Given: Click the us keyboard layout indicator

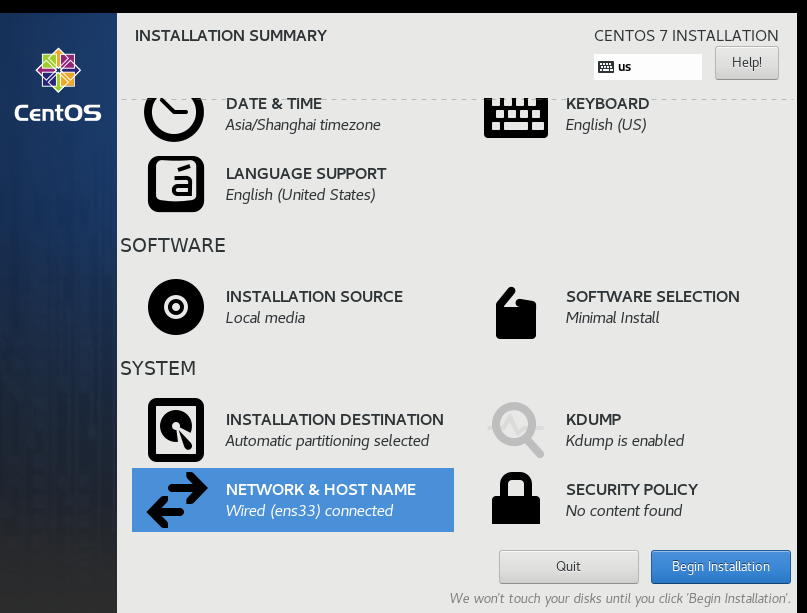Looking at the screenshot, I should click(x=647, y=67).
